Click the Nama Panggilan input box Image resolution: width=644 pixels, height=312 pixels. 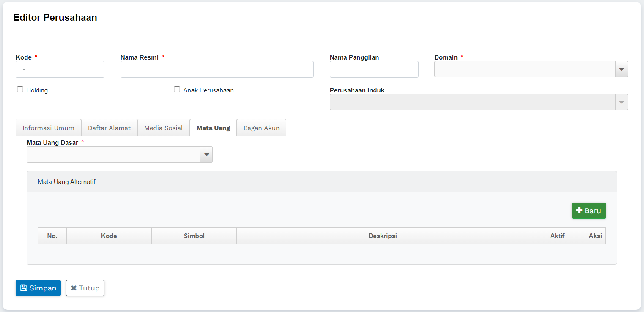point(374,69)
